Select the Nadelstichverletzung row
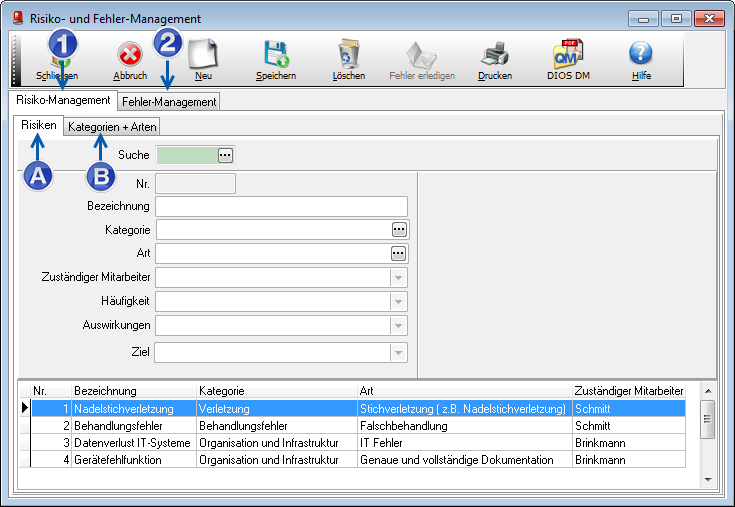The image size is (735, 507). point(358,409)
